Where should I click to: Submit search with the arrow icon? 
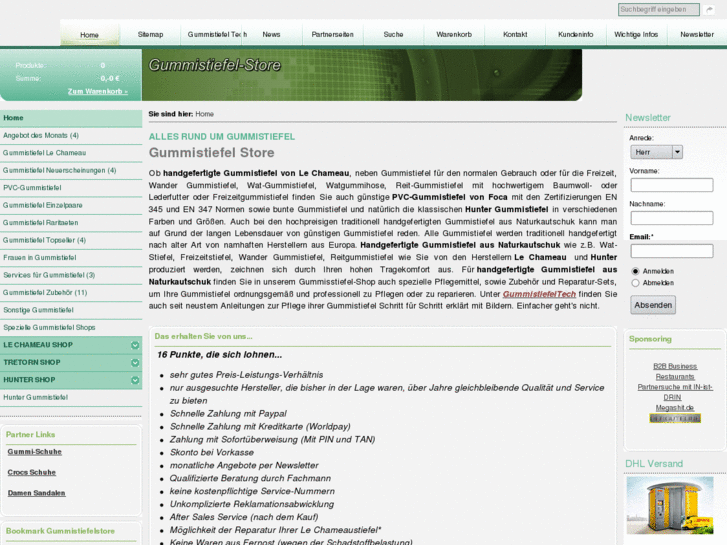pyautogui.click(x=709, y=10)
